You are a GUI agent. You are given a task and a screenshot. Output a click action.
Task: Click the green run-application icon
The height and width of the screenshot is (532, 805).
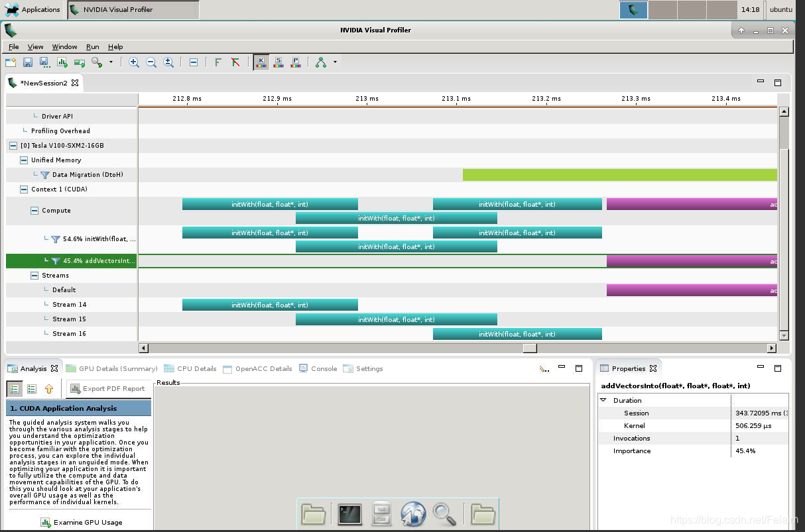coord(80,62)
